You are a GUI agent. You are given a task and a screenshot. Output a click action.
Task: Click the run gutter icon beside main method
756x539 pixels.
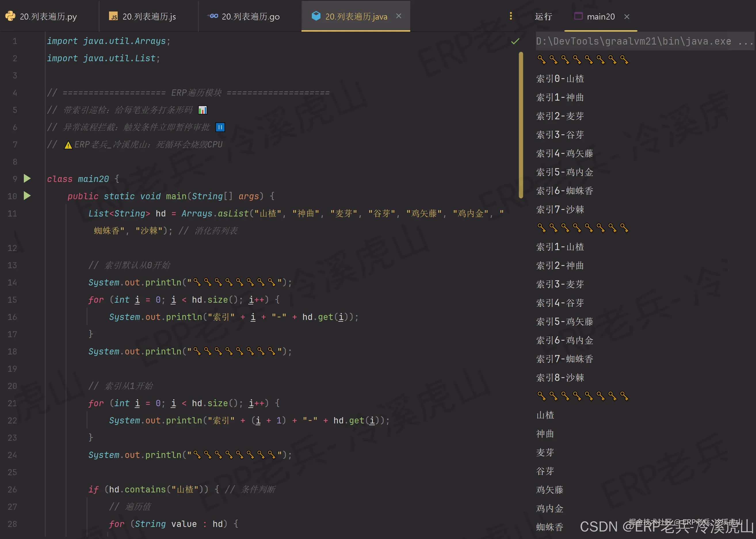pyautogui.click(x=27, y=196)
